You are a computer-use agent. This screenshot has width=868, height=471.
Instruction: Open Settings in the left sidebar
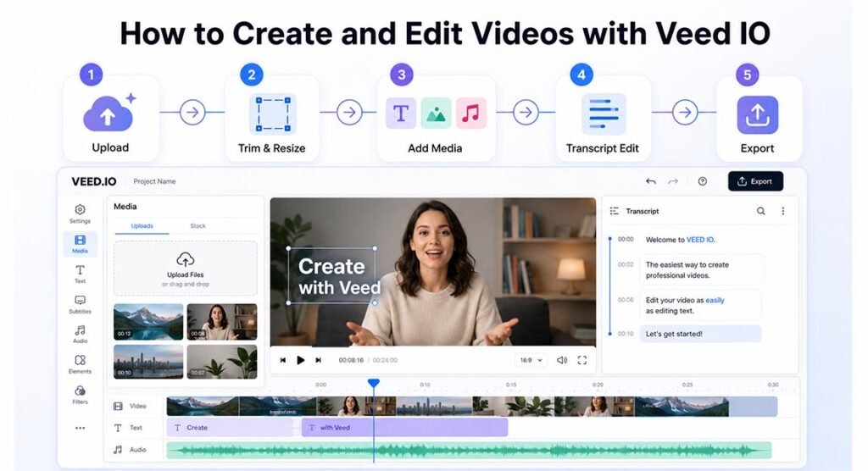coord(80,213)
